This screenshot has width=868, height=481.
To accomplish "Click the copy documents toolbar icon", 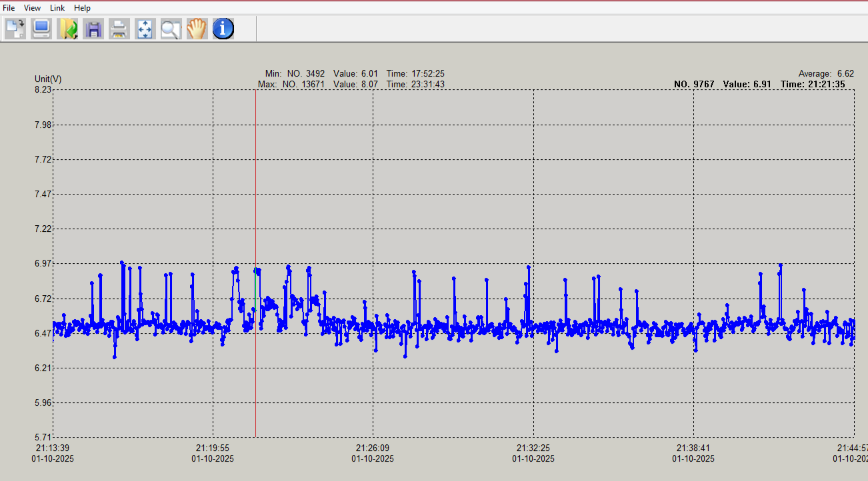I will 15,29.
